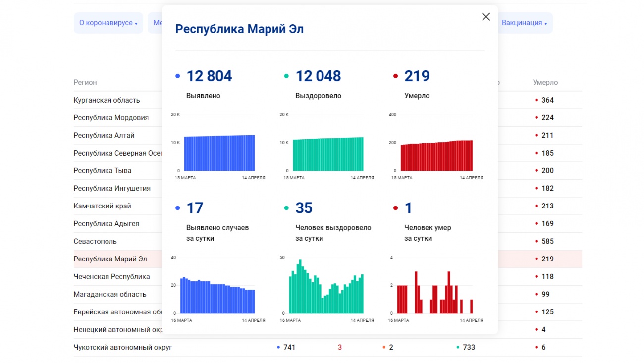Click the Выздоровело cumulative green chart
This screenshot has height=363, width=644.
click(x=328, y=154)
